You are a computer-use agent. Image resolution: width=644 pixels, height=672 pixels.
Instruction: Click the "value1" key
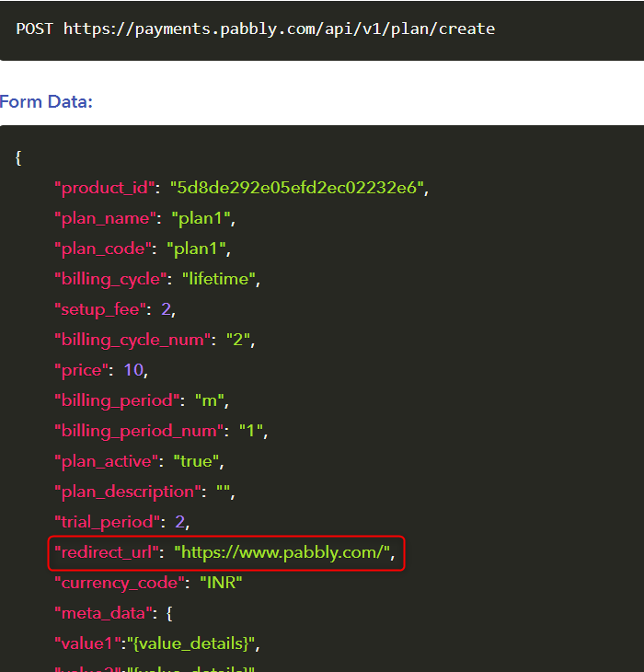[x=86, y=643]
